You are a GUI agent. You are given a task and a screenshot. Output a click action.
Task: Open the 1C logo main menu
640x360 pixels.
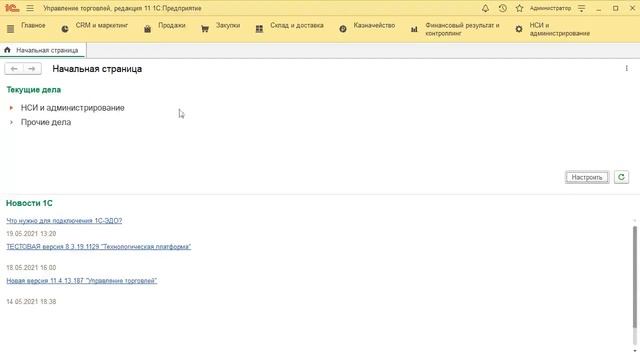point(12,8)
